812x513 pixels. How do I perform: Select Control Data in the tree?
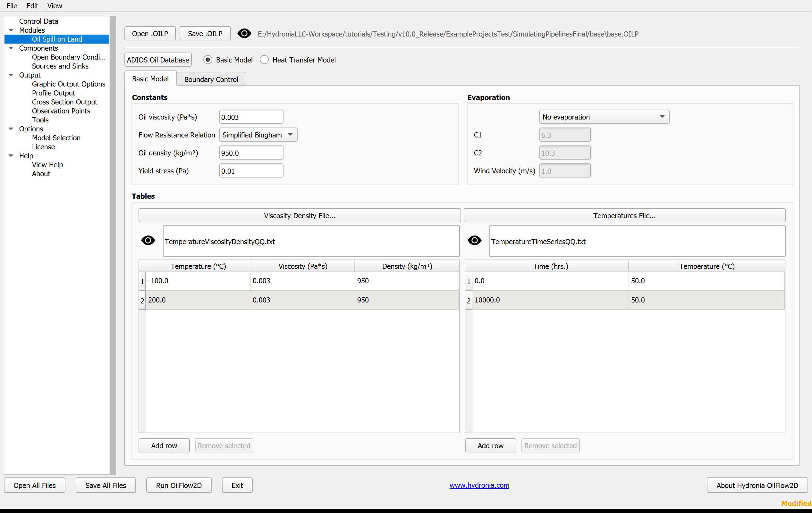(38, 21)
